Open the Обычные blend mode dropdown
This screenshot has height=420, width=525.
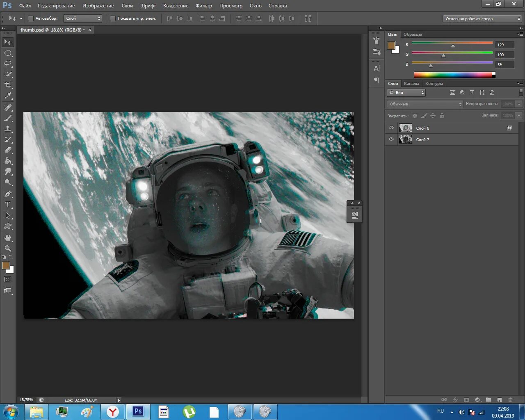coord(425,104)
